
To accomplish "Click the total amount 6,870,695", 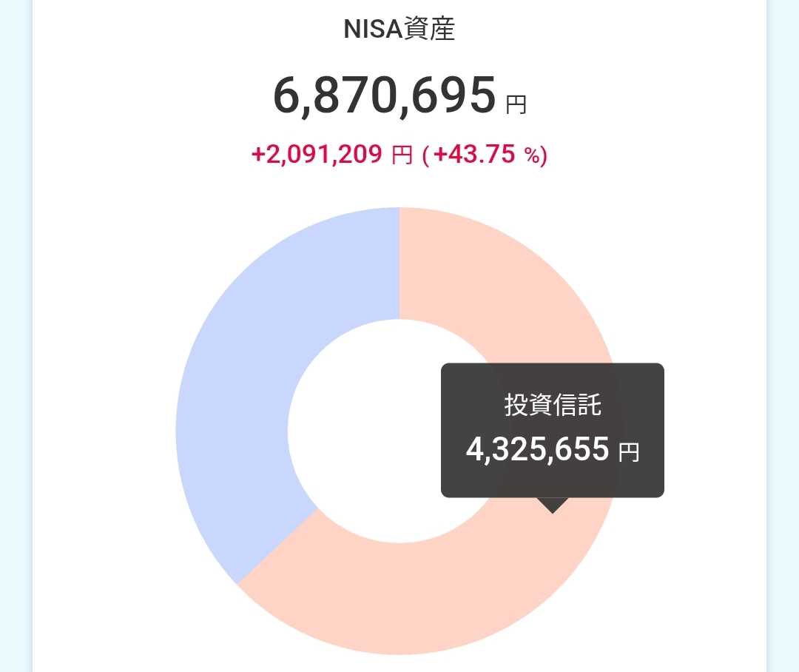I will [x=384, y=97].
